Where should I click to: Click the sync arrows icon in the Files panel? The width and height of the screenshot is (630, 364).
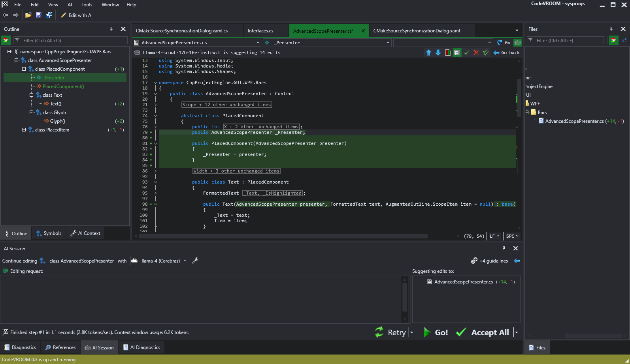coord(624,40)
